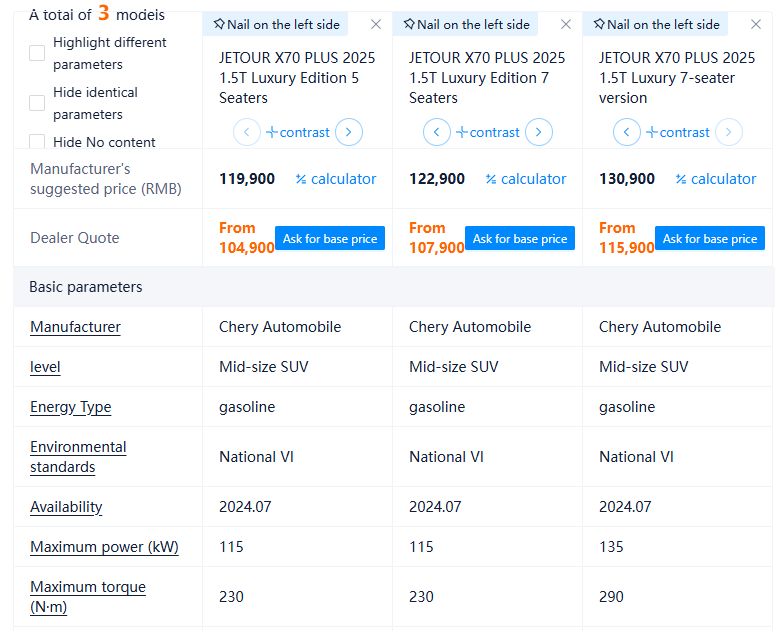
Task: Open the Environmental standards definition
Action: pyautogui.click(x=78, y=457)
